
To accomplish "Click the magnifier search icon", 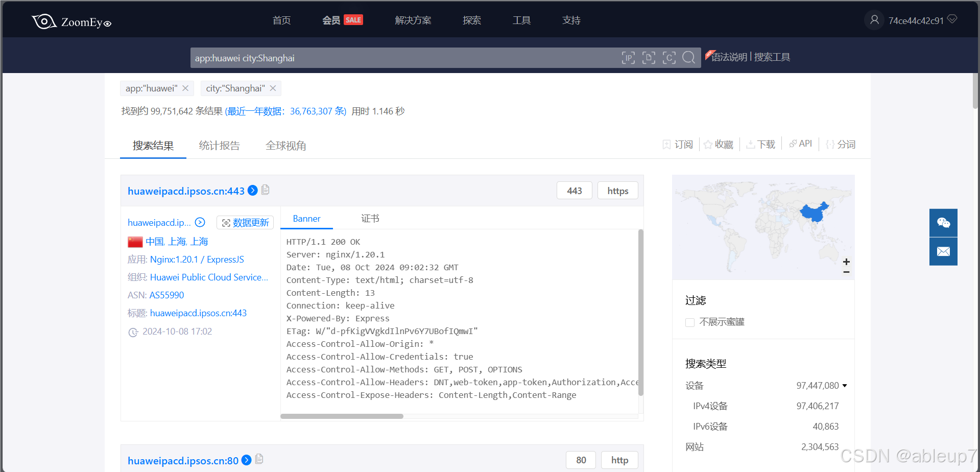I will (x=689, y=58).
